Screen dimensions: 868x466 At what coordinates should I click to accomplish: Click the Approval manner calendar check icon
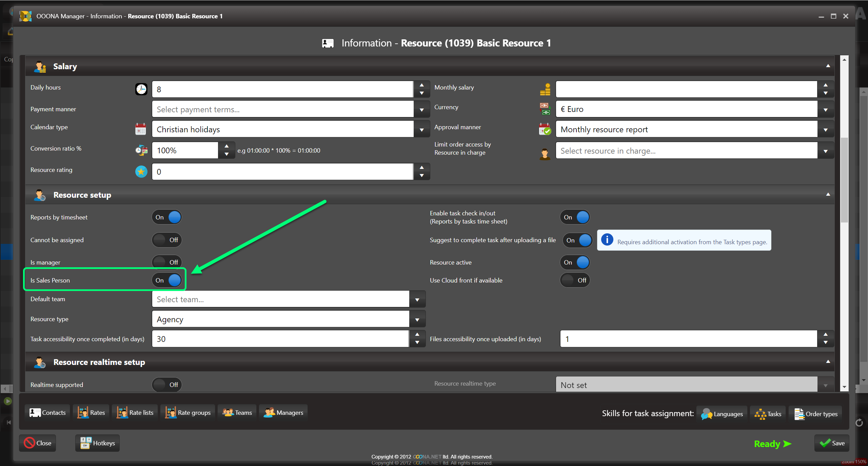click(545, 129)
